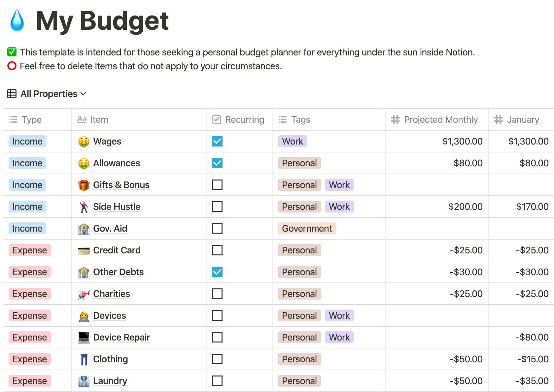Open the Wages item link
Screen dimensions: 554x392
tap(107, 141)
